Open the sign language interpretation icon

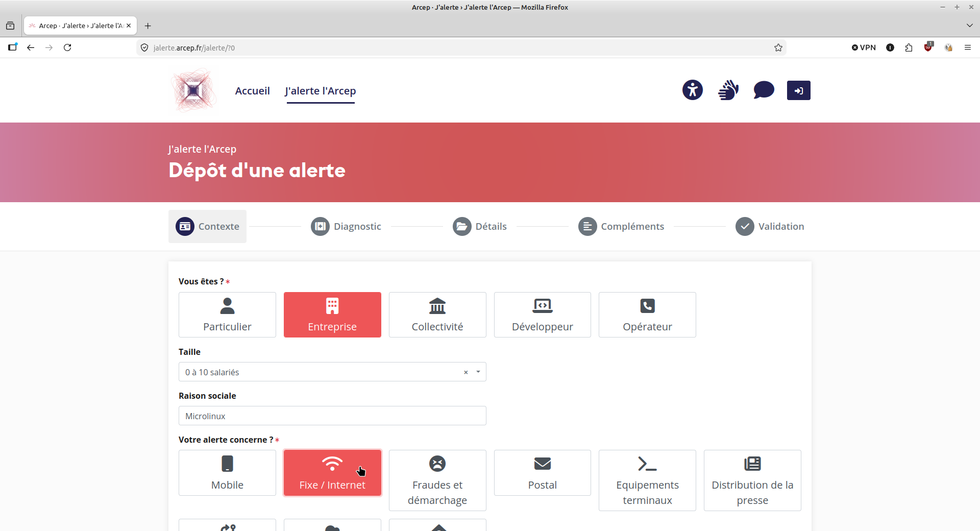tap(728, 90)
